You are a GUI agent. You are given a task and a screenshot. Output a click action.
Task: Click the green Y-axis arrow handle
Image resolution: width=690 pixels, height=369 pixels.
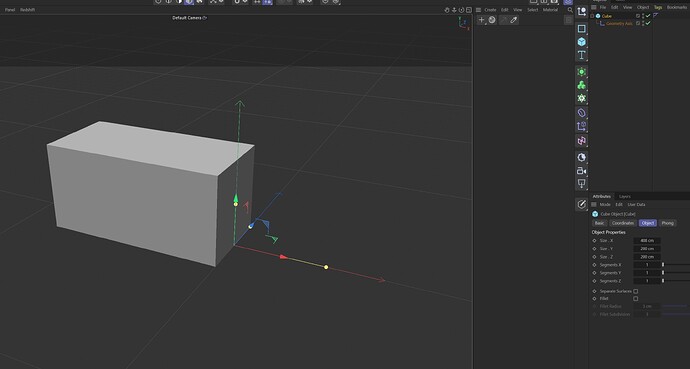pos(236,198)
